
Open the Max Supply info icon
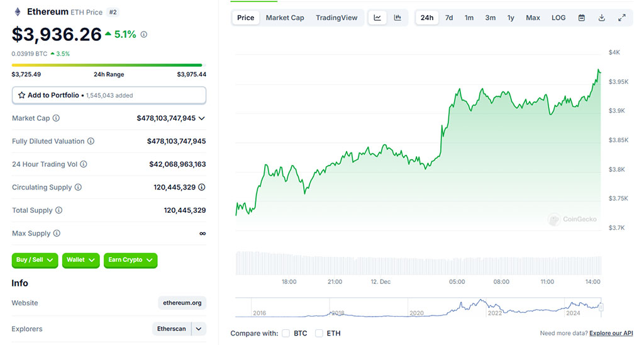point(57,233)
